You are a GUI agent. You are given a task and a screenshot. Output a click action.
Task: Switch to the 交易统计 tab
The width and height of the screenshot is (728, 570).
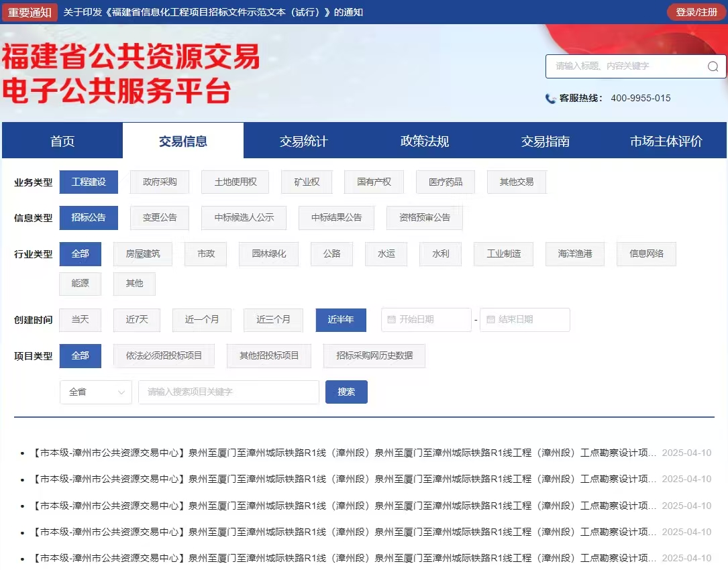tap(303, 141)
